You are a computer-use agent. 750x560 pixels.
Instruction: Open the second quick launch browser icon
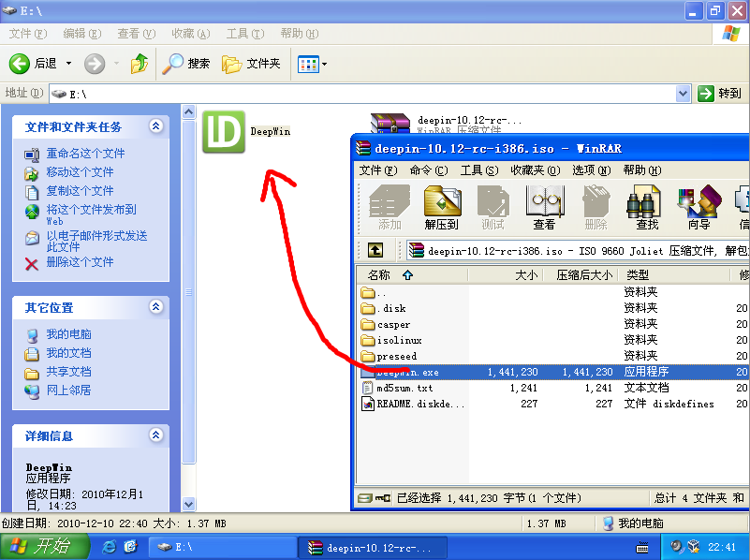130,547
